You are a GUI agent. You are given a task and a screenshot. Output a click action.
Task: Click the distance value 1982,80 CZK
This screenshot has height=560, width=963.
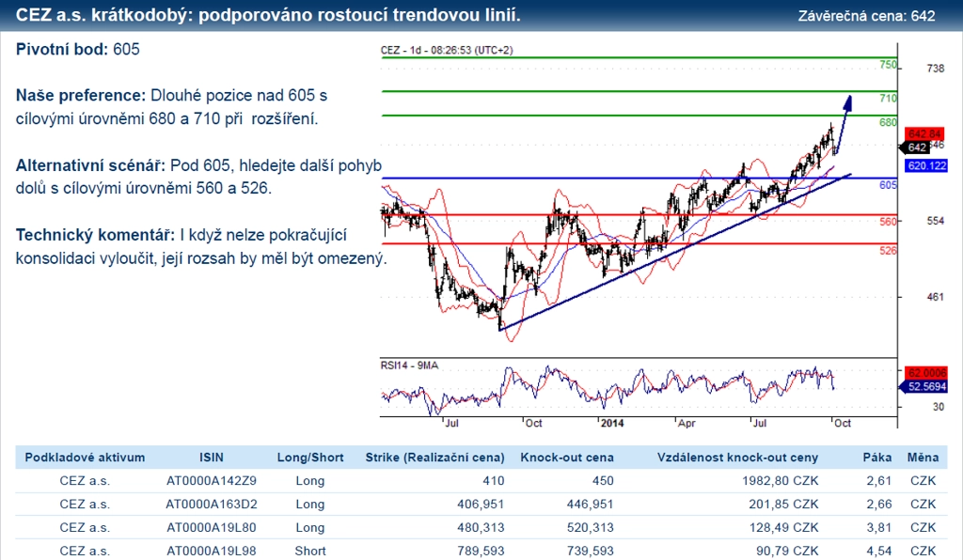click(780, 481)
